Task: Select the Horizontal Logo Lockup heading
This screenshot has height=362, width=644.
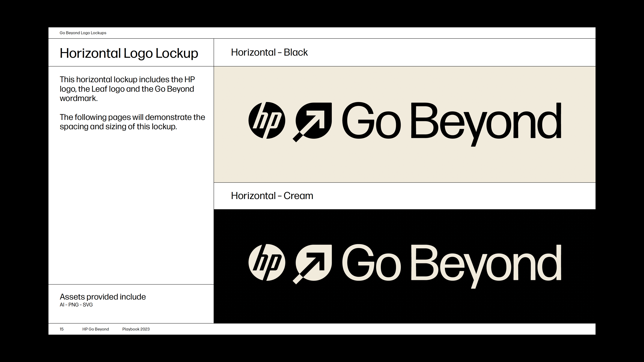Action: coord(129,53)
